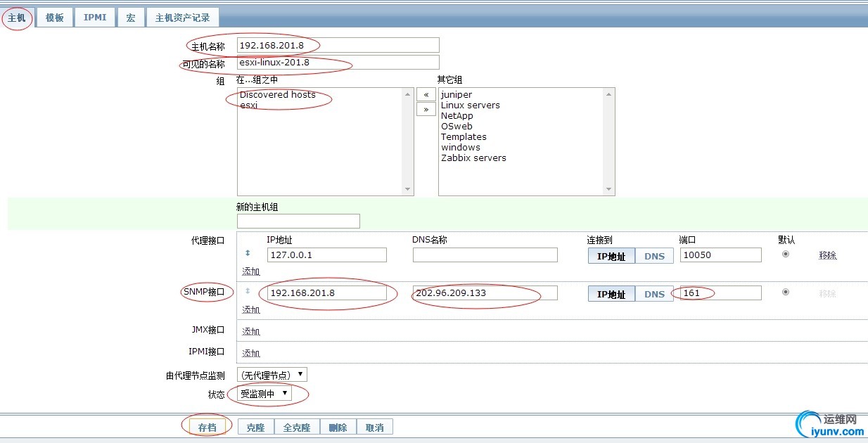Open the 状态 status dropdown
The width and height of the screenshot is (868, 443).
(264, 394)
